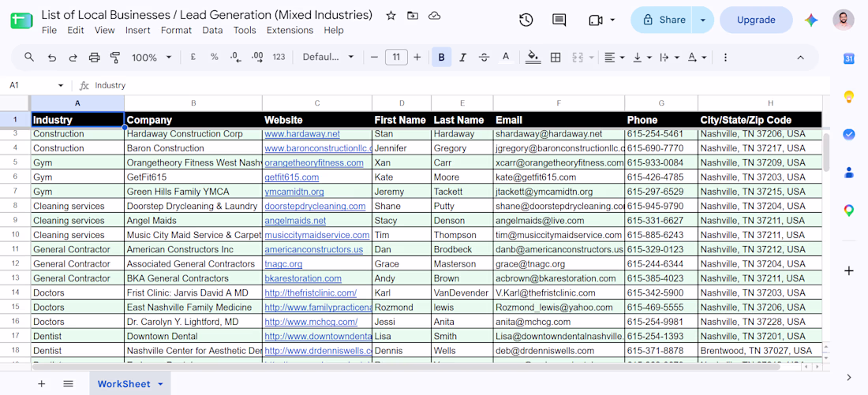Open tnagc.org link

[x=283, y=263]
